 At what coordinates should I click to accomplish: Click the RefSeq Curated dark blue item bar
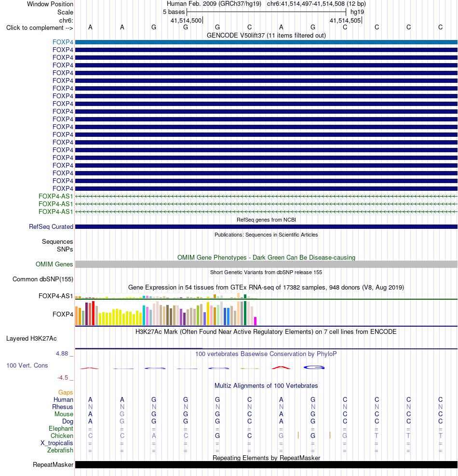[x=266, y=227]
